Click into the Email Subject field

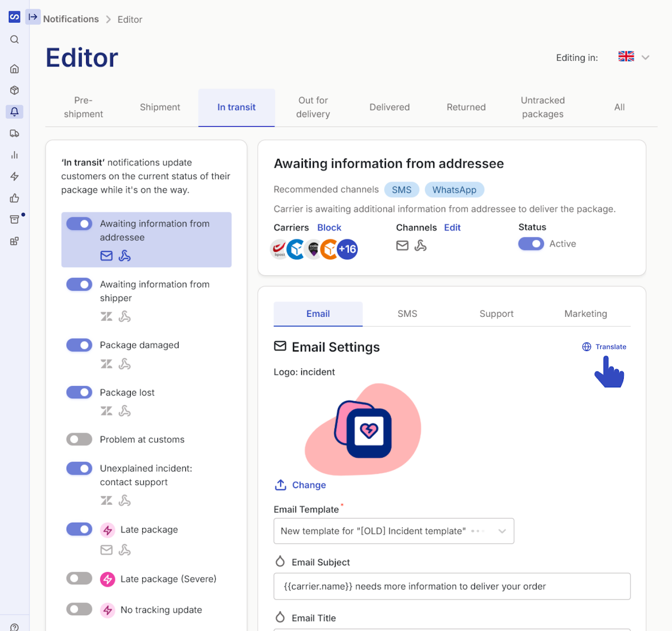[452, 586]
